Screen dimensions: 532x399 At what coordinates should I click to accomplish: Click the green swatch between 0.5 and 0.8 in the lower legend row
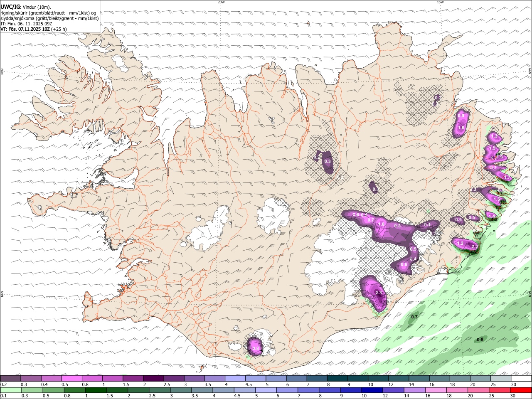(53, 390)
